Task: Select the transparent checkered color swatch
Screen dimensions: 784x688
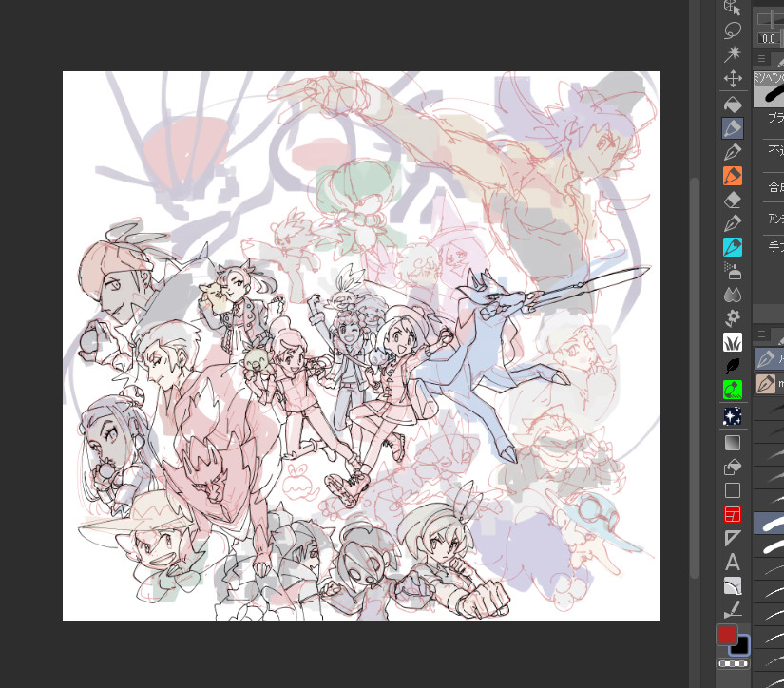Action: click(734, 664)
